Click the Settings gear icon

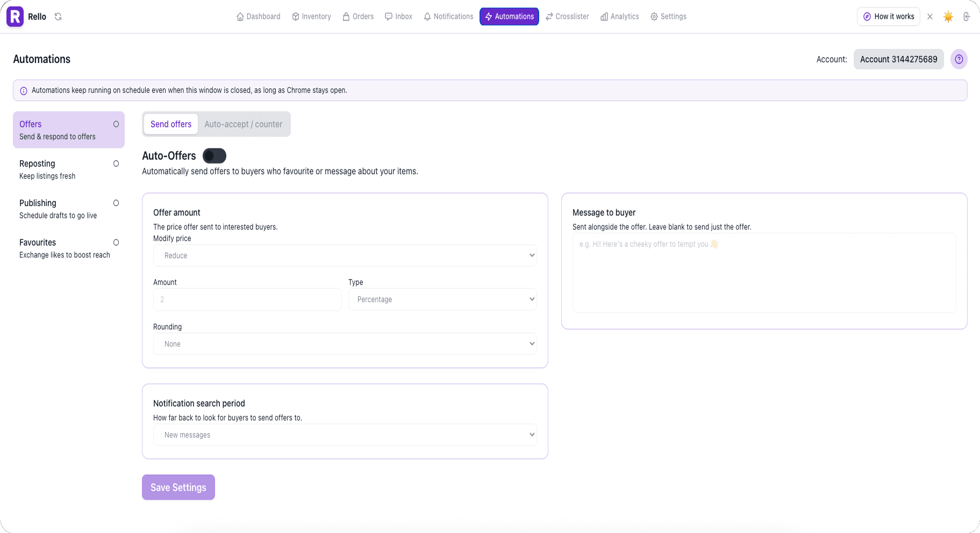click(654, 17)
